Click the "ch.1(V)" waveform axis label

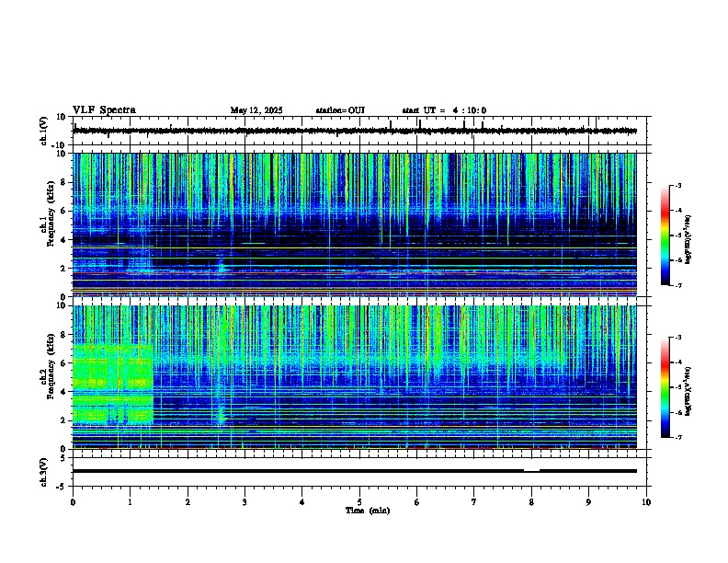click(x=44, y=131)
